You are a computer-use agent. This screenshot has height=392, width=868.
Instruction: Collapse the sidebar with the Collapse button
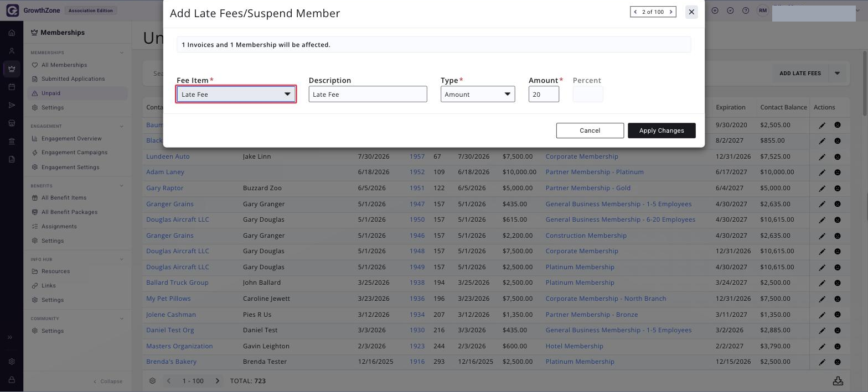pos(108,381)
